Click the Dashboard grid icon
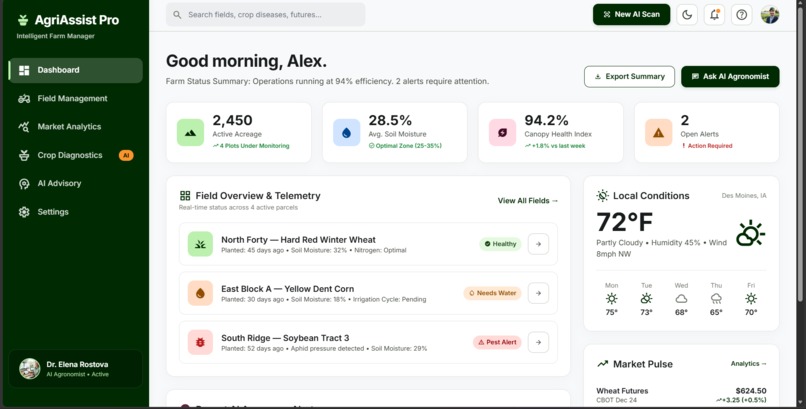 pos(24,70)
